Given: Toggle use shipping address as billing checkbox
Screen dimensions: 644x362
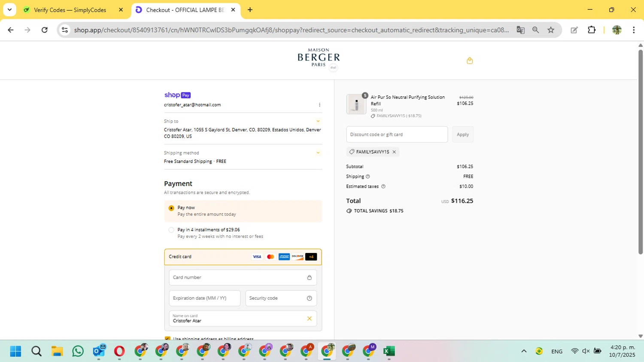Looking at the screenshot, I should (x=167, y=339).
